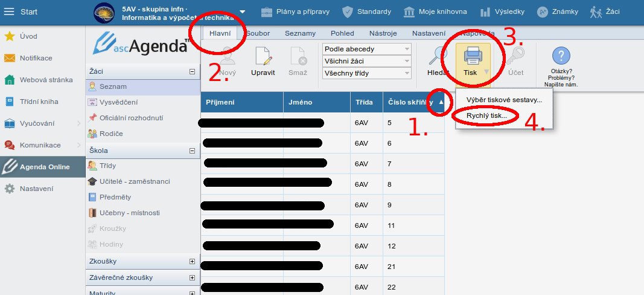Open Výsledky chart icon
The height and width of the screenshot is (295, 644).
[x=485, y=11]
